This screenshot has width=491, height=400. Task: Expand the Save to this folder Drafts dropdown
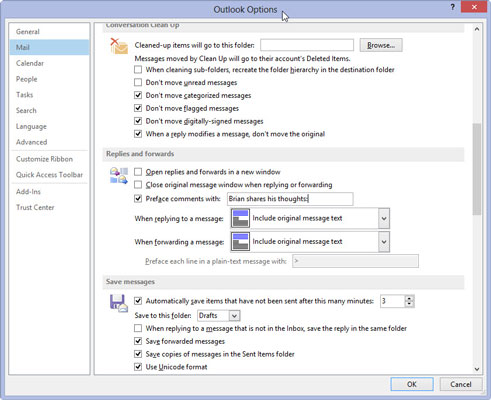[x=234, y=316]
